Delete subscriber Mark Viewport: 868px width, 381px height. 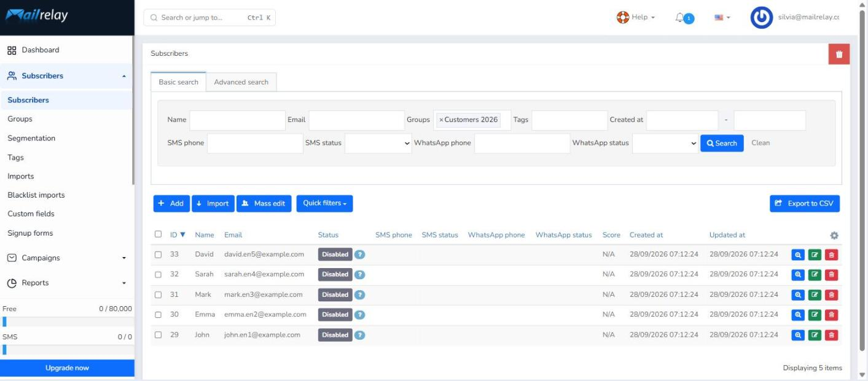[832, 295]
